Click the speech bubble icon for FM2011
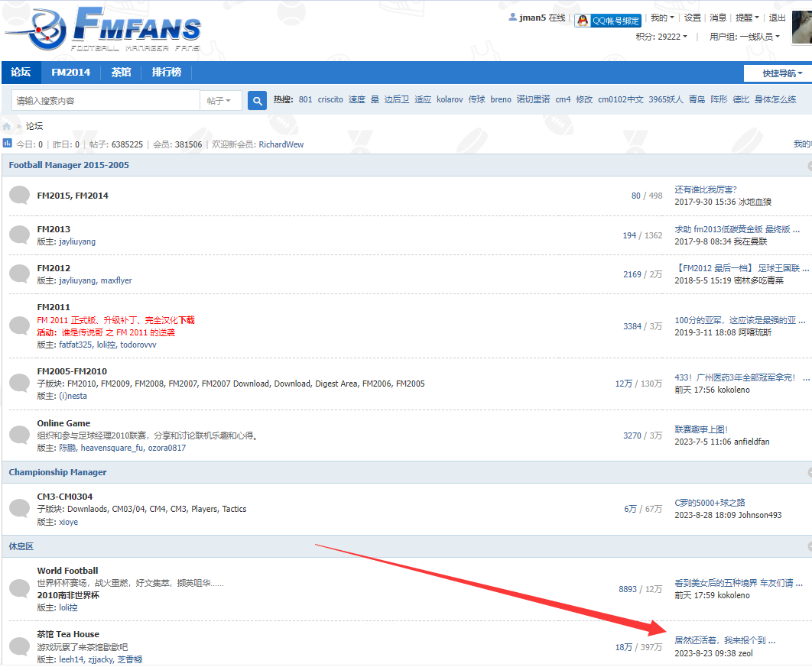This screenshot has height=667, width=812. tap(20, 326)
